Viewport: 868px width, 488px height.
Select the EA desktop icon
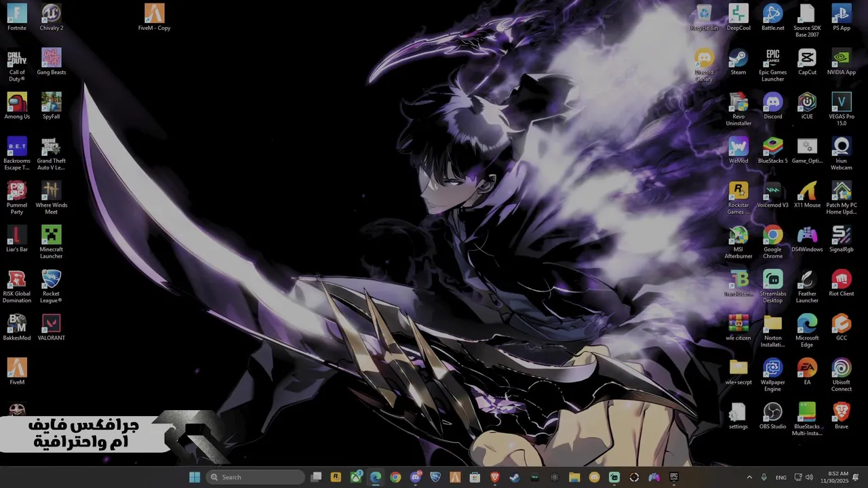pos(807,371)
